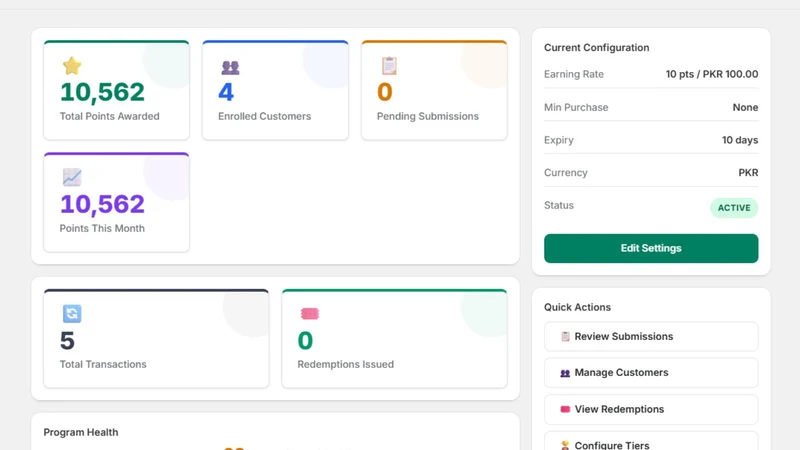Click the ticket icon on Redemptions Issued card

[x=310, y=314]
